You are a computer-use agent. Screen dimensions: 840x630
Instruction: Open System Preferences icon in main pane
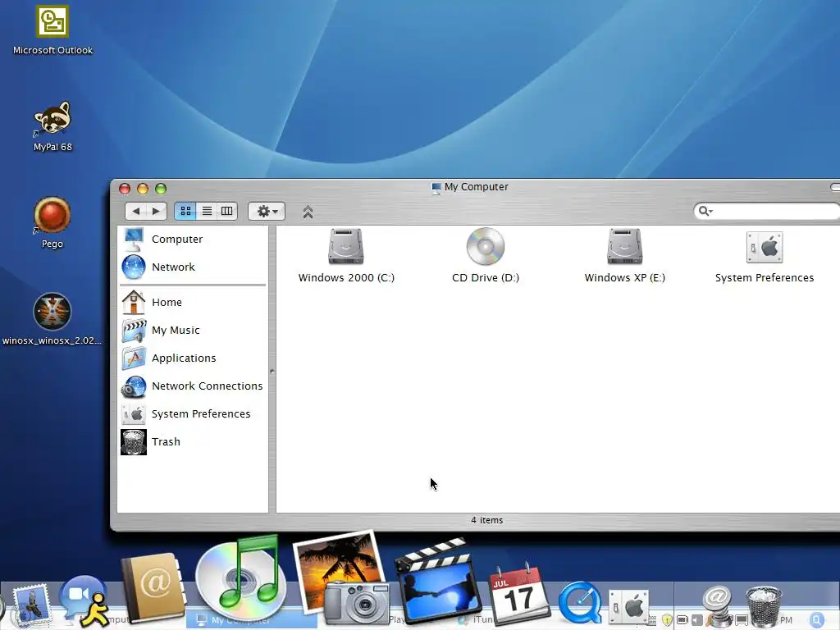tap(765, 256)
